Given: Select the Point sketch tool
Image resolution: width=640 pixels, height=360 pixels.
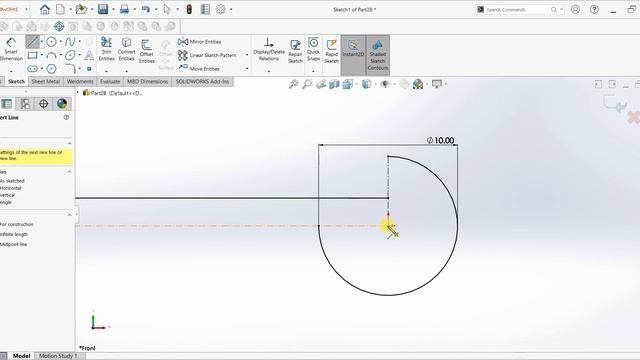Looking at the screenshot, I should [89, 69].
